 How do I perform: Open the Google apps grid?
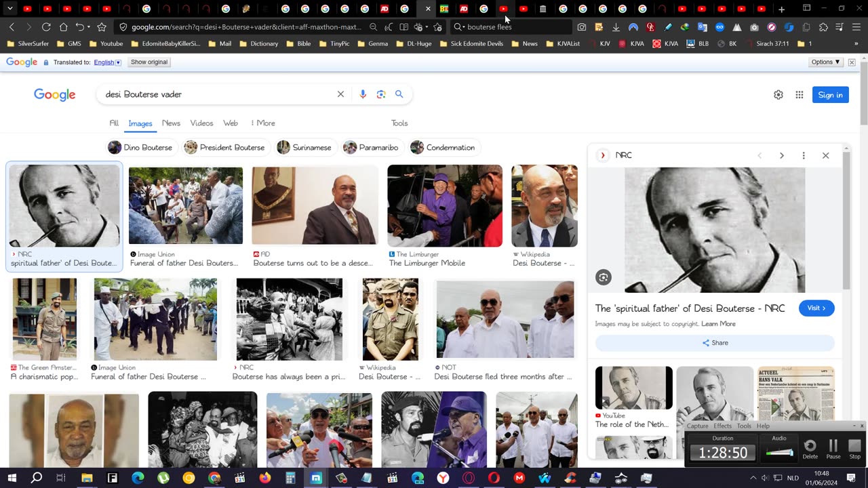[800, 95]
